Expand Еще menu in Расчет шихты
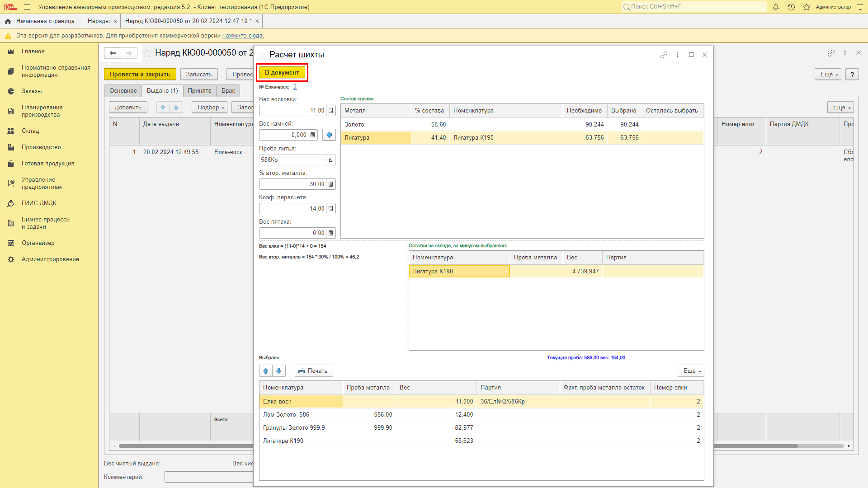The image size is (868, 488). pyautogui.click(x=691, y=371)
